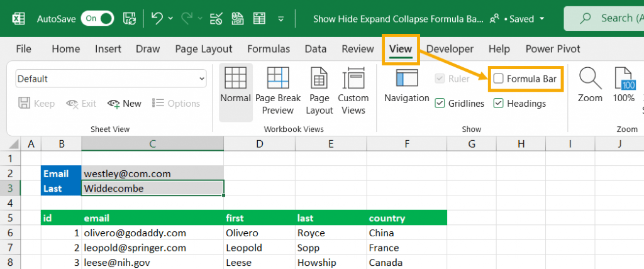The image size is (644, 269).
Task: Click the Undo arrow icon
Action: pos(158,18)
